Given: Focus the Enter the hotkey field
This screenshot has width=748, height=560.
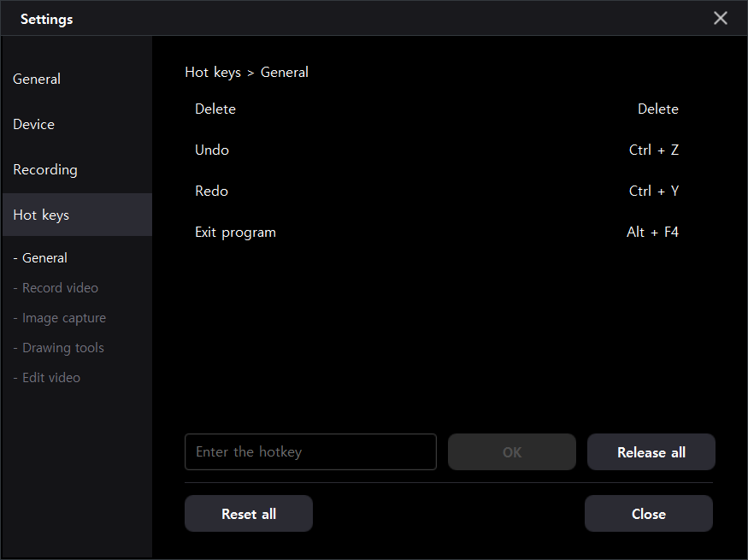Looking at the screenshot, I should (x=310, y=451).
